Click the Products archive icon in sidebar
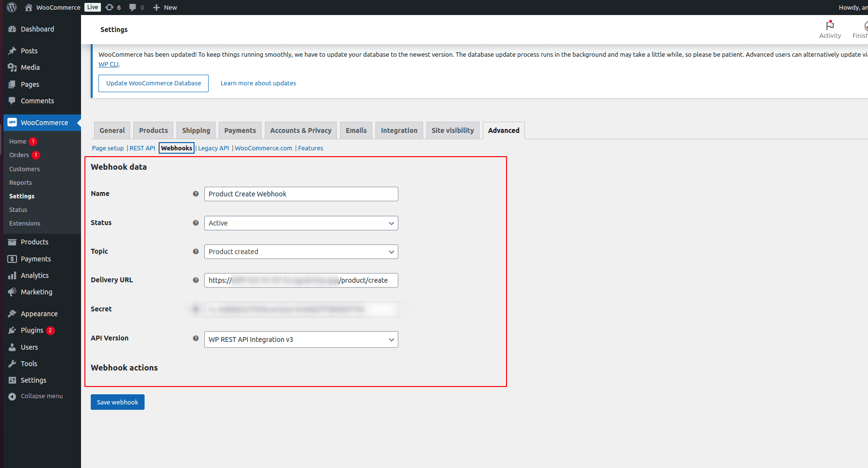This screenshot has height=468, width=868. point(12,242)
